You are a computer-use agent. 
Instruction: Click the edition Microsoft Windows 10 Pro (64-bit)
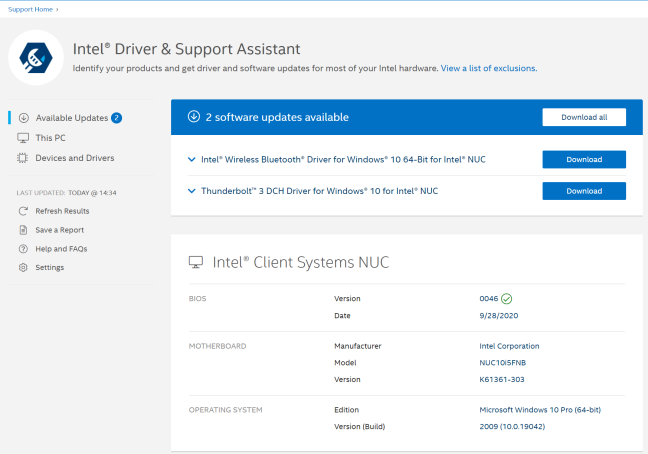540,410
